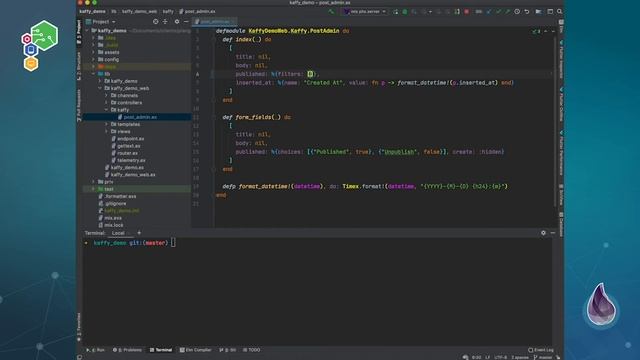Image resolution: width=640 pixels, height=360 pixels.
Task: Click the master git branch in status bar
Action: click(543, 357)
